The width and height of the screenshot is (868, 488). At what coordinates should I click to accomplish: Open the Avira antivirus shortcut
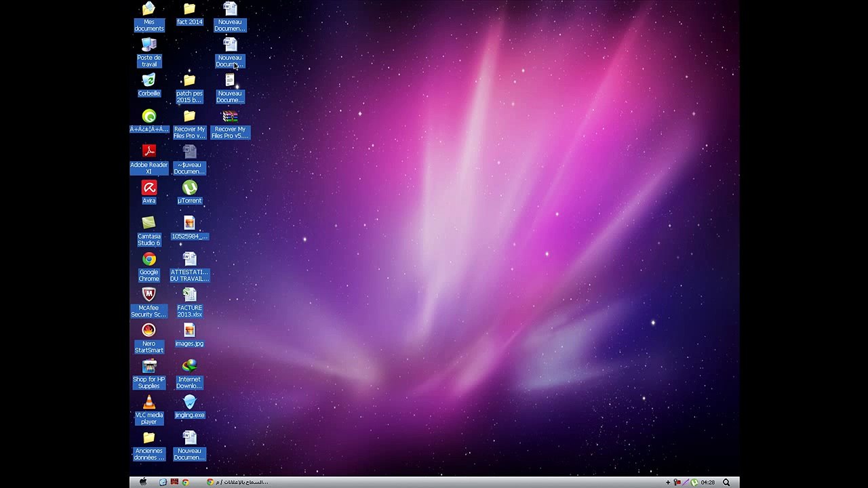(x=149, y=193)
